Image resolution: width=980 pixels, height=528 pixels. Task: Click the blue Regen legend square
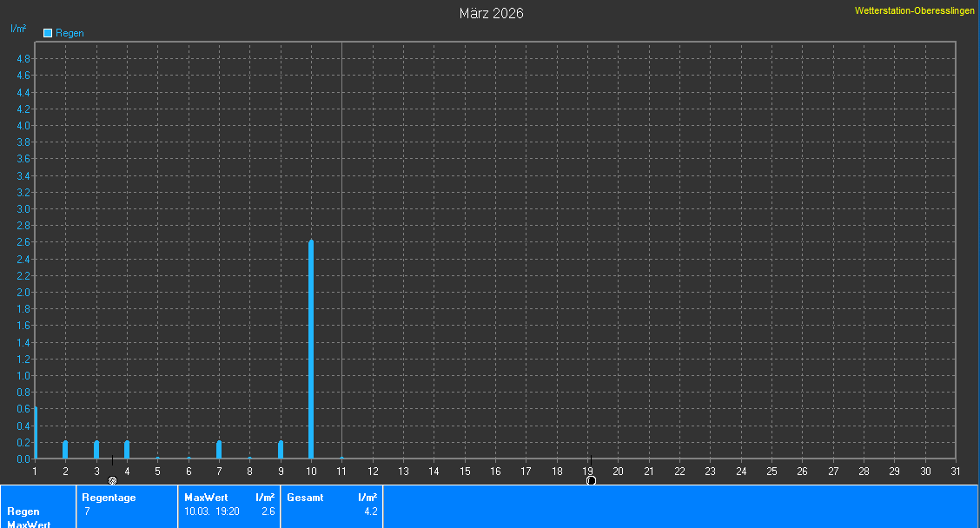click(x=48, y=33)
